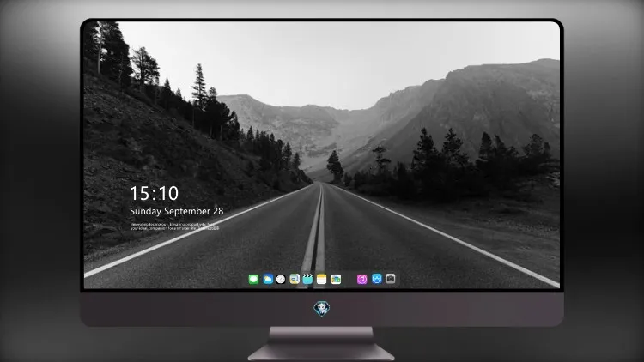The image size is (644, 362).
Task: Open the yellow Notes app
Action: point(322,279)
